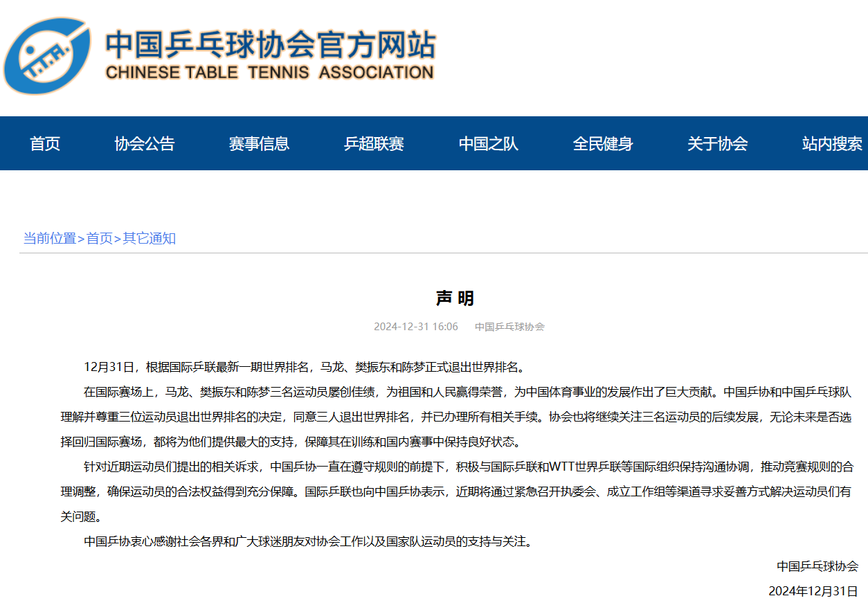868x605 pixels.
Task: Click the article heading 声明
Action: point(455,298)
